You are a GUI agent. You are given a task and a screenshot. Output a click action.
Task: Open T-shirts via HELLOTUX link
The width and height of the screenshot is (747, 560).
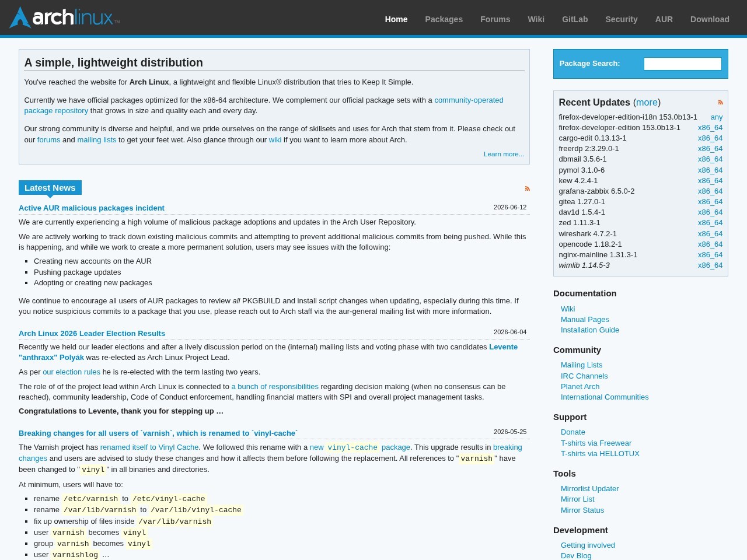click(600, 454)
